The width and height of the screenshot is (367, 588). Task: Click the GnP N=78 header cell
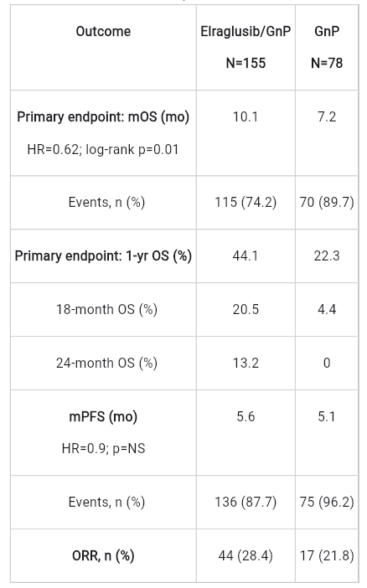(x=327, y=47)
